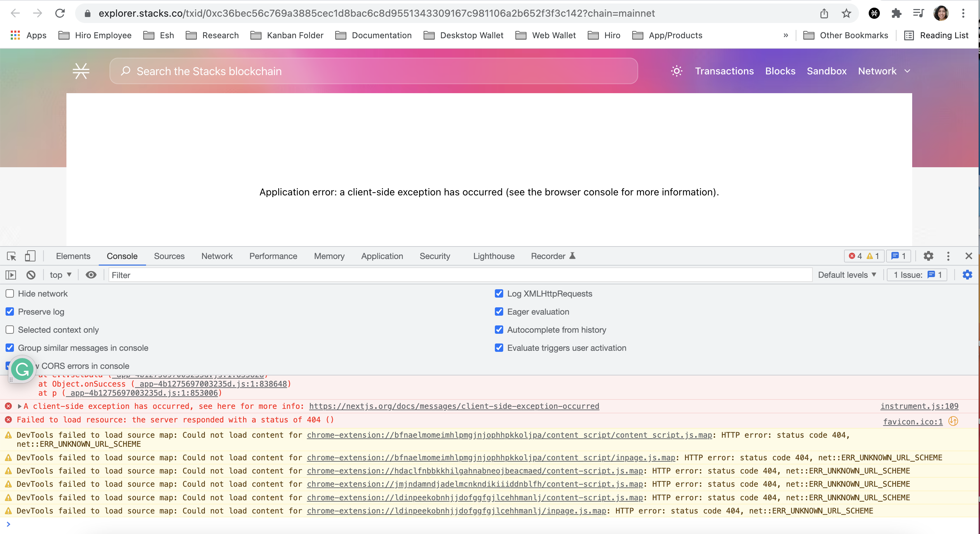Open the Apps grid shortcut
The height and width of the screenshot is (534, 980).
(29, 35)
